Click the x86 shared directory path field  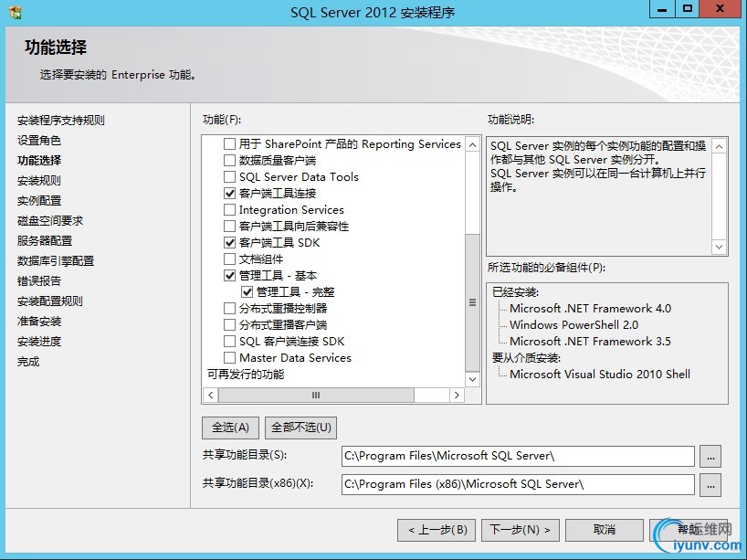[x=518, y=485]
